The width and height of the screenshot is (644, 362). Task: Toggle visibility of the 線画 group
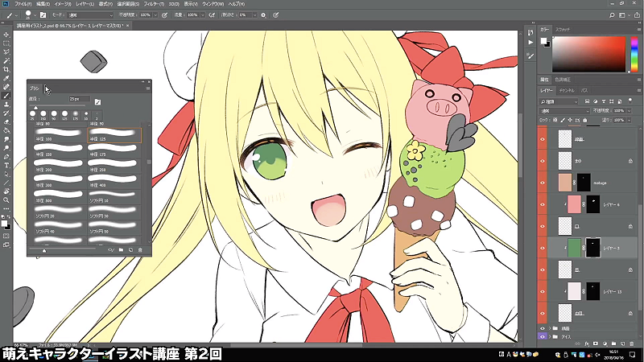[x=542, y=328]
